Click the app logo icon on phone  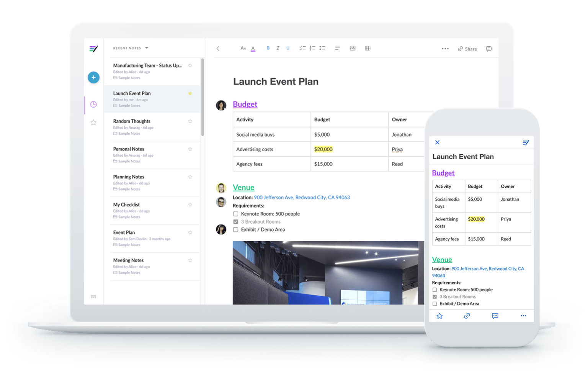point(526,142)
